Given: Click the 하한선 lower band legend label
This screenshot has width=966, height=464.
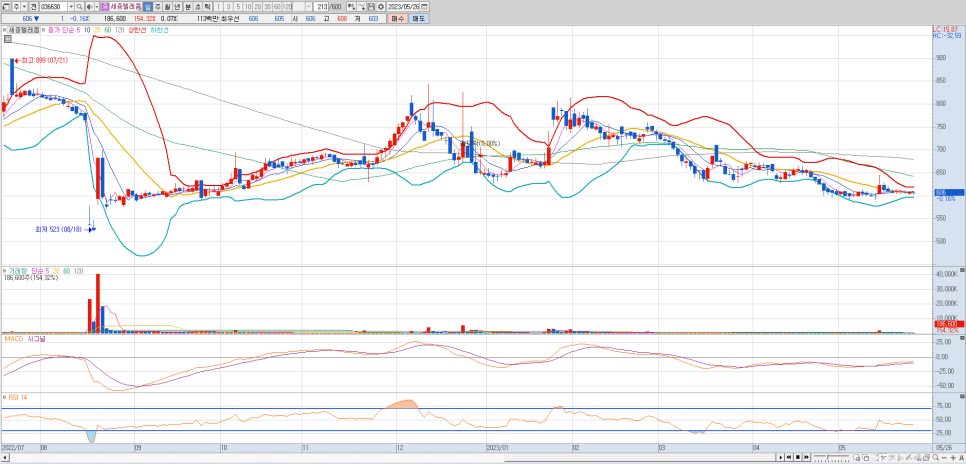Looking at the screenshot, I should pos(159,30).
